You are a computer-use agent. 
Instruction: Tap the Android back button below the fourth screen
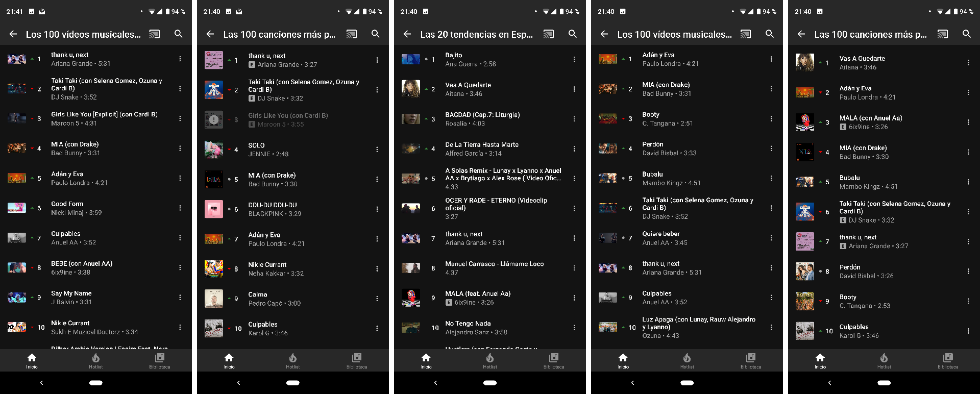[632, 383]
